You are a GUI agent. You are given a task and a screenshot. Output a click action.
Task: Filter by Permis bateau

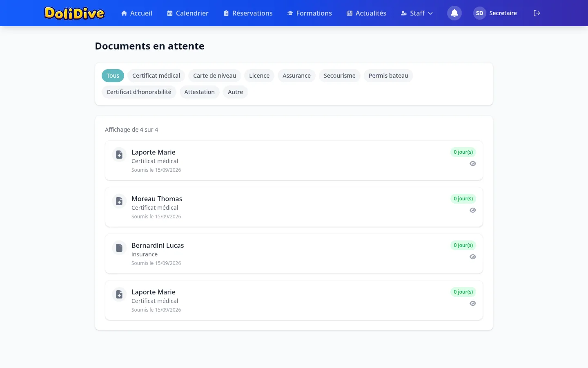[388, 76]
